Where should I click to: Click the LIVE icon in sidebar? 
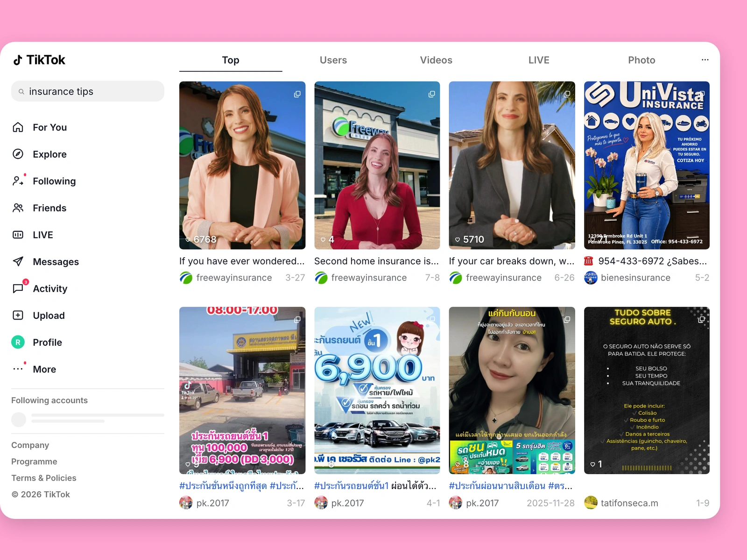tap(18, 235)
